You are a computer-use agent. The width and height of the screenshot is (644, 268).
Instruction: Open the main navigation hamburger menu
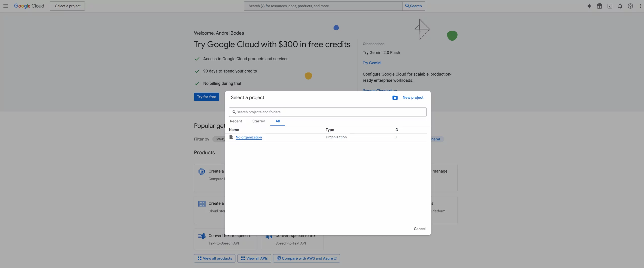pyautogui.click(x=6, y=6)
